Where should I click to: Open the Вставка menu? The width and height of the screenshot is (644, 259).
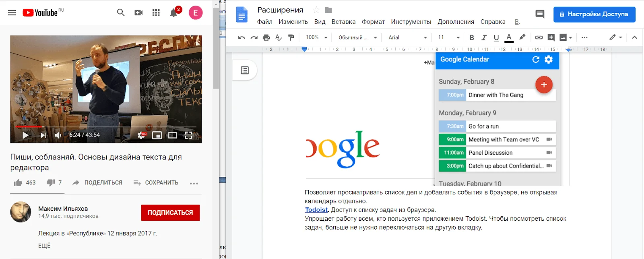[343, 22]
